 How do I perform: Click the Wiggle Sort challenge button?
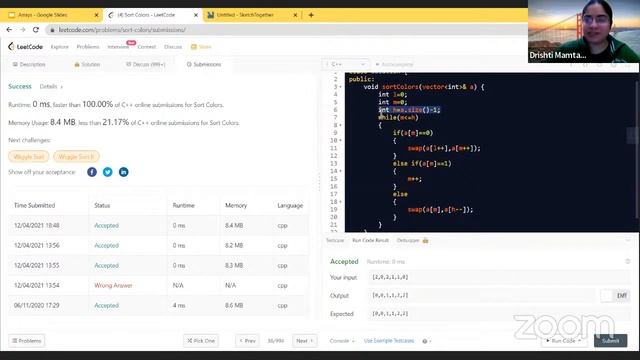29,157
